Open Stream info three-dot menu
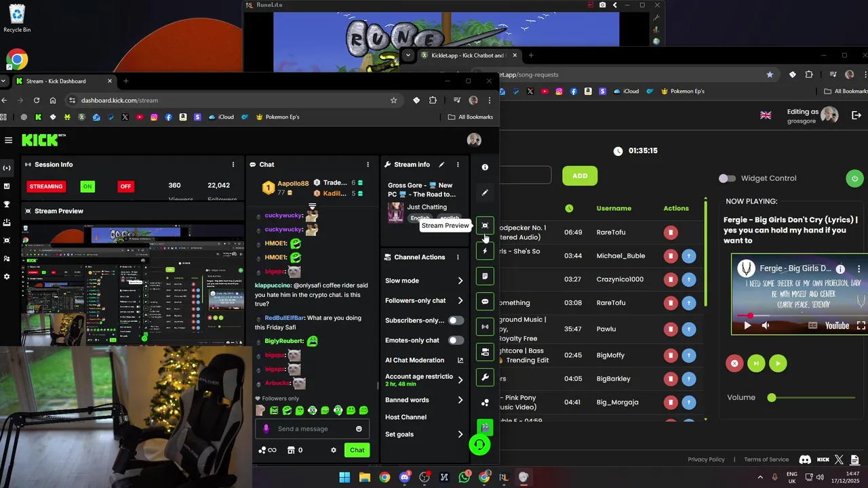 coord(458,164)
